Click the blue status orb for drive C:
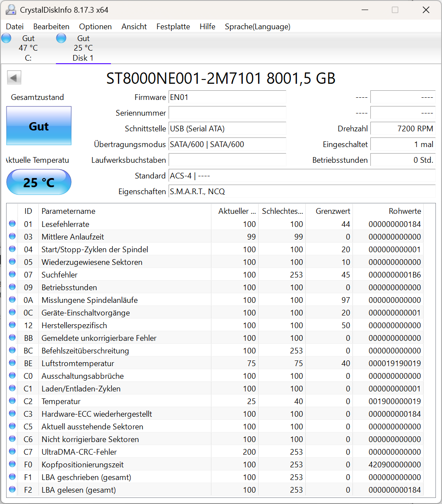 coord(6,38)
